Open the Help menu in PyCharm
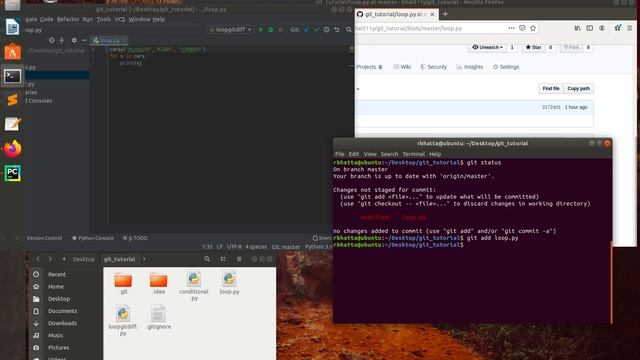Image resolution: width=640 pixels, height=360 pixels. (x=159, y=19)
